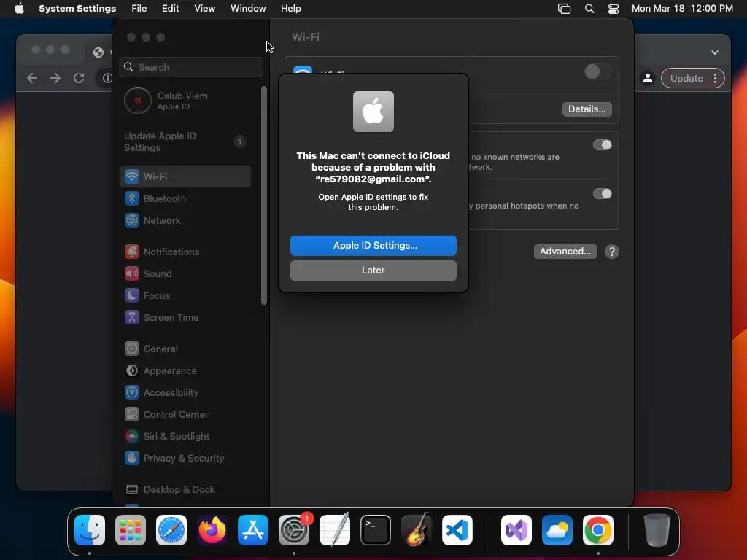Open Safari from the Dock
Image resolution: width=747 pixels, height=560 pixels.
(x=171, y=530)
